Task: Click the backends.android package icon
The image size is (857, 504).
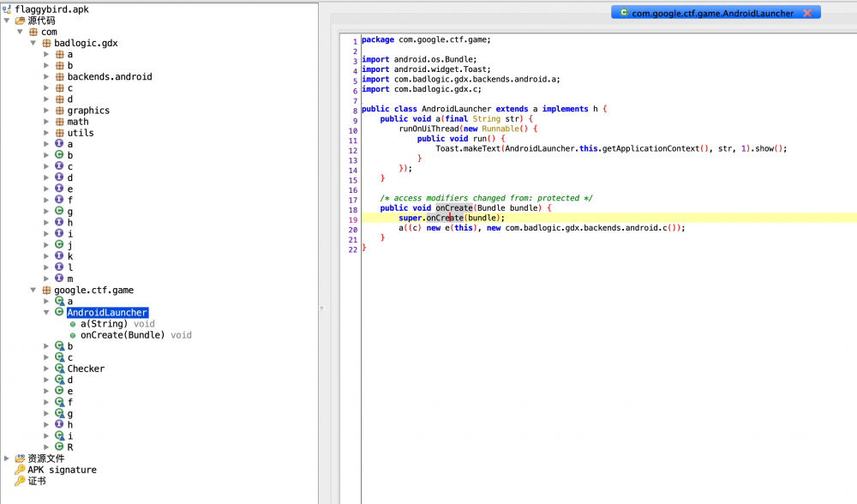Action: click(59, 76)
